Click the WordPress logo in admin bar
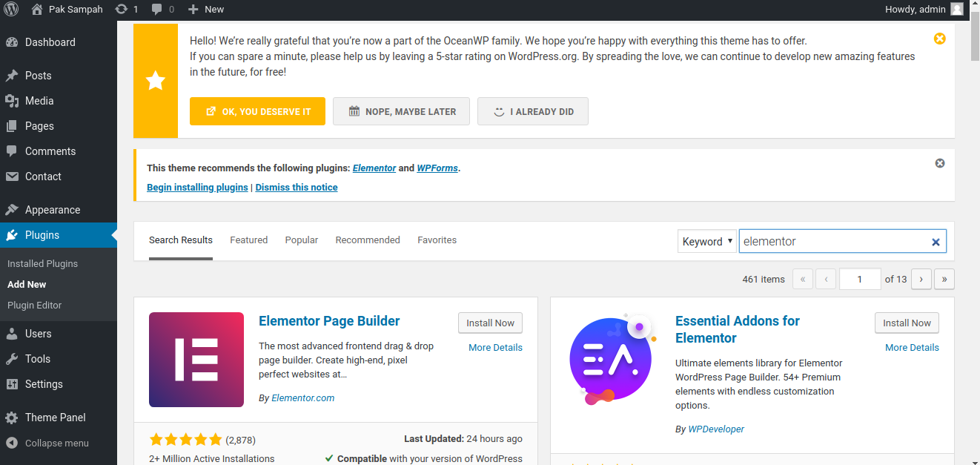 tap(11, 9)
